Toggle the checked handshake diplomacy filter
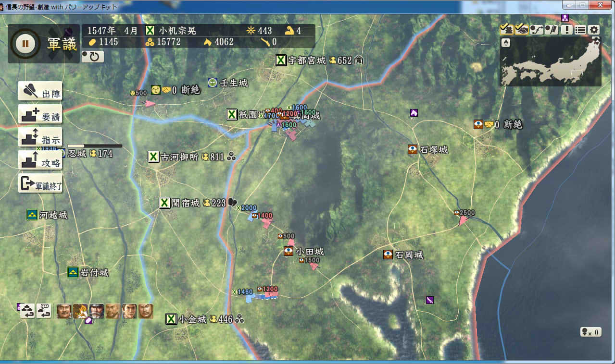The width and height of the screenshot is (615, 364). pyautogui.click(x=521, y=29)
